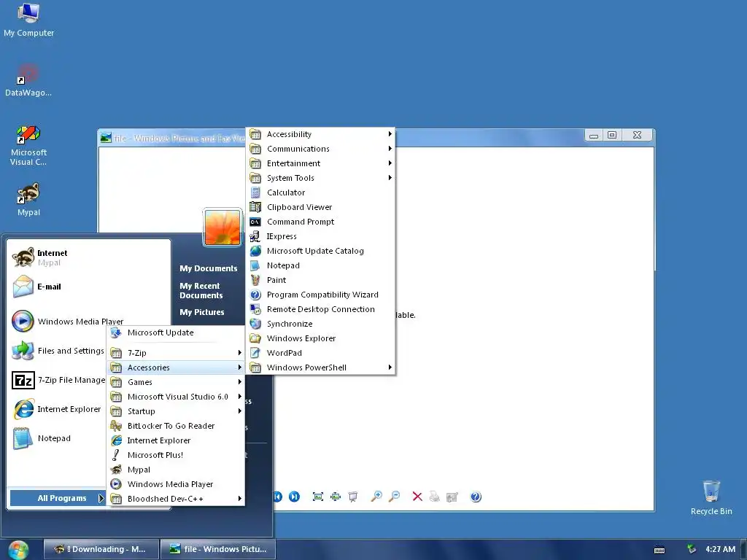Launch Paint
The image size is (747, 560).
click(321, 280)
